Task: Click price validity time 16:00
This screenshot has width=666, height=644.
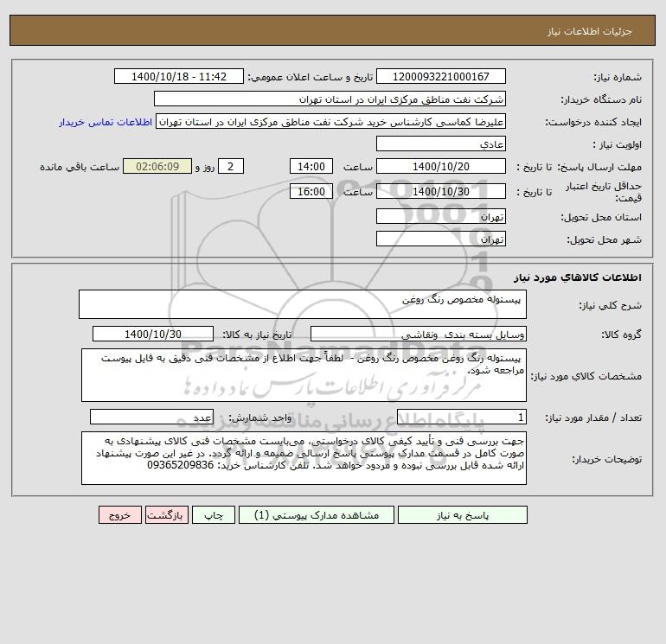Action: pos(311,191)
